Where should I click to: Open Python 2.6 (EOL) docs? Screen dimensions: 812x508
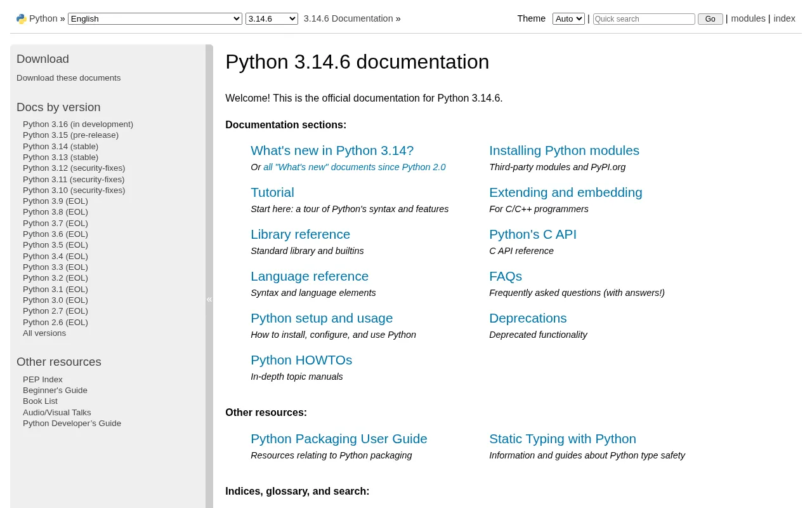tap(55, 322)
